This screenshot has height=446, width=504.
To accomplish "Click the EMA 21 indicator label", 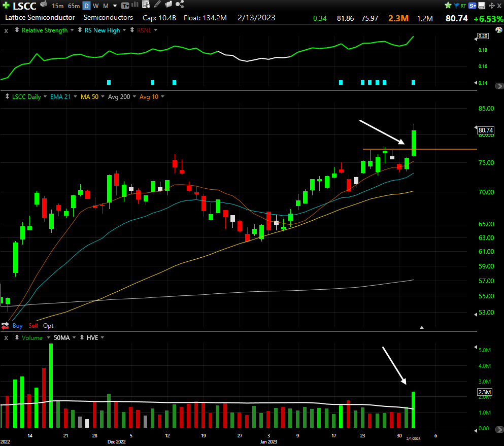I will [60, 97].
